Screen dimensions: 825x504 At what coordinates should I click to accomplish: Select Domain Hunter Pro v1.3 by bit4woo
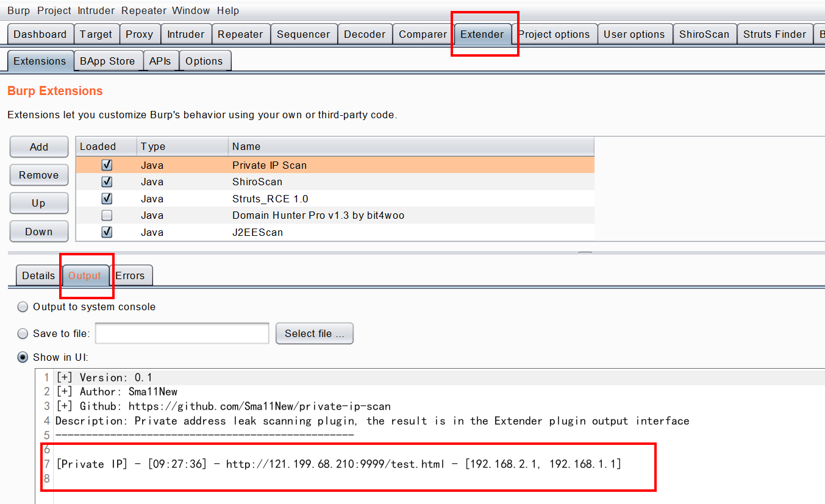(x=318, y=215)
